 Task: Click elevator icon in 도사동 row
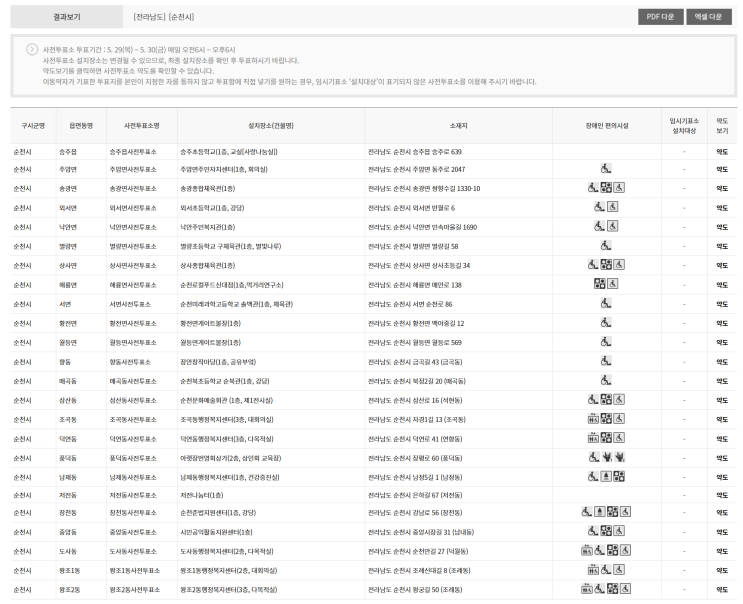coord(587,550)
